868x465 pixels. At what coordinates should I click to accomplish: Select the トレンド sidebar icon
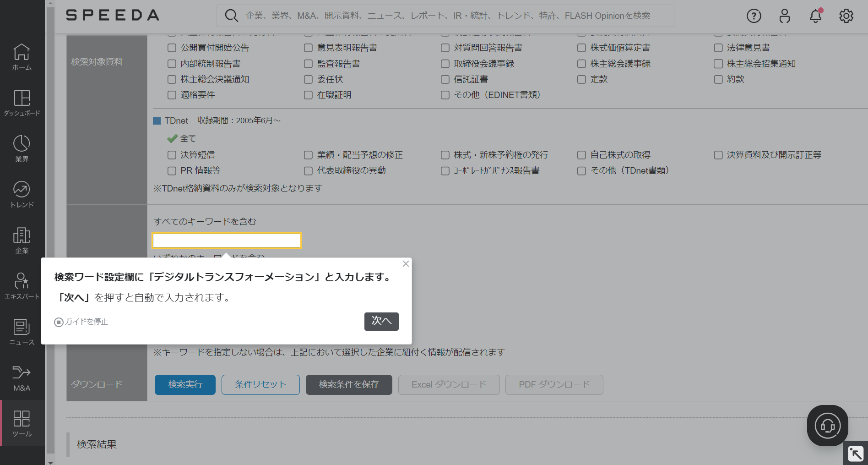22,193
